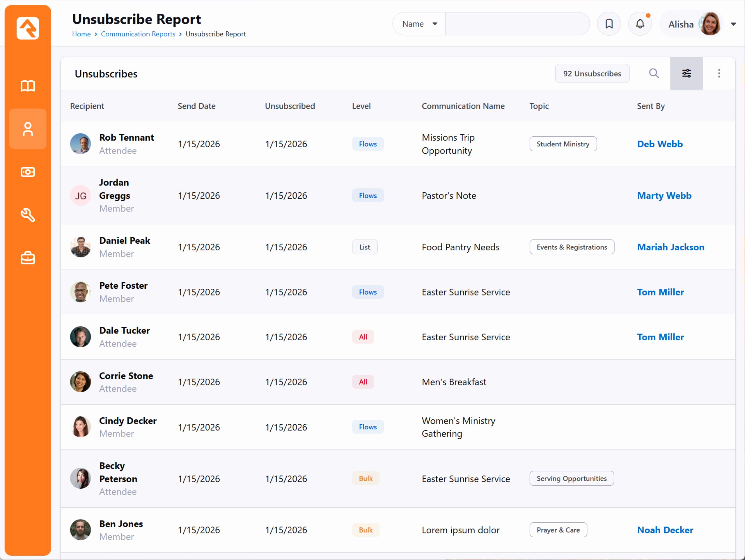
Task: Sort by Send Date column header
Action: [x=196, y=106]
